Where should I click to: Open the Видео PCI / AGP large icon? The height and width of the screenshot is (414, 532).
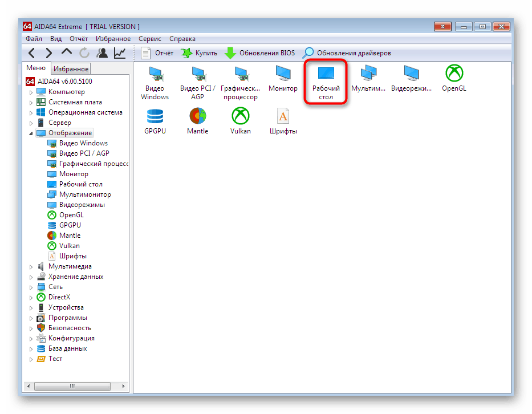pos(197,83)
